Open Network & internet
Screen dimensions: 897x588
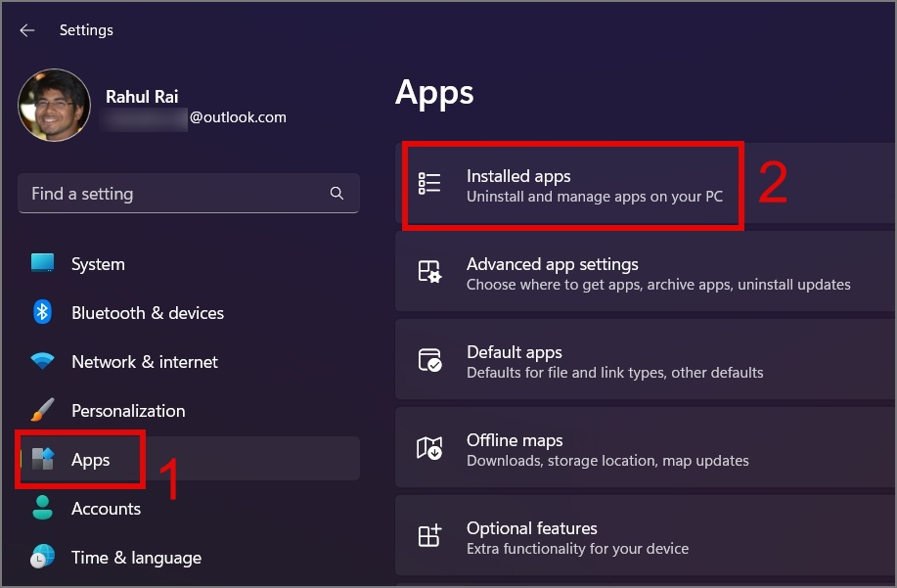pyautogui.click(x=189, y=361)
